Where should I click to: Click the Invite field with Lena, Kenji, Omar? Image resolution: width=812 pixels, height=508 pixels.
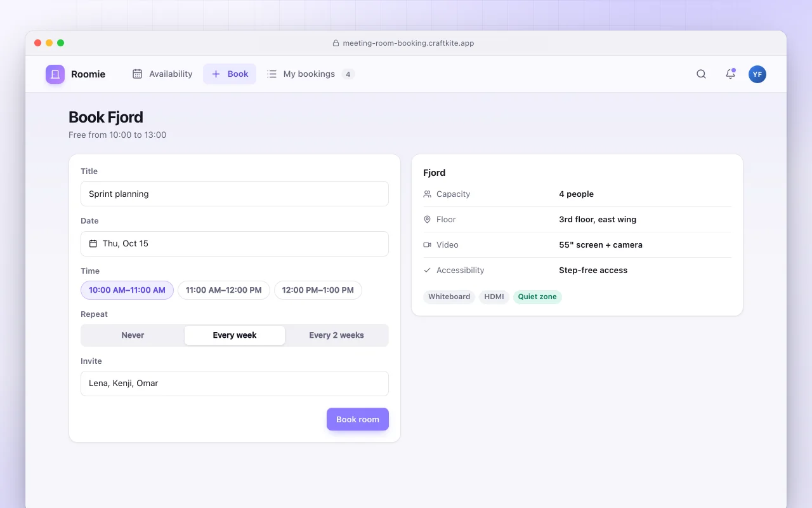tap(235, 384)
